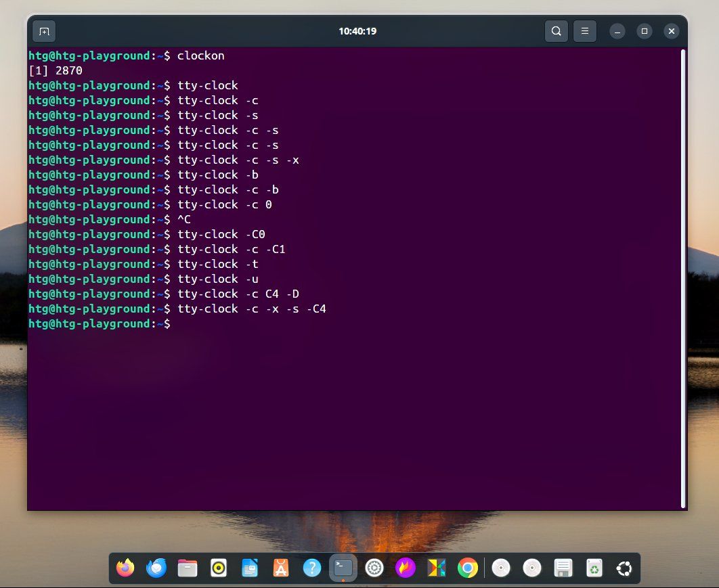This screenshot has height=588, width=719.
Task: Open a new terminal tab
Action: coord(44,31)
